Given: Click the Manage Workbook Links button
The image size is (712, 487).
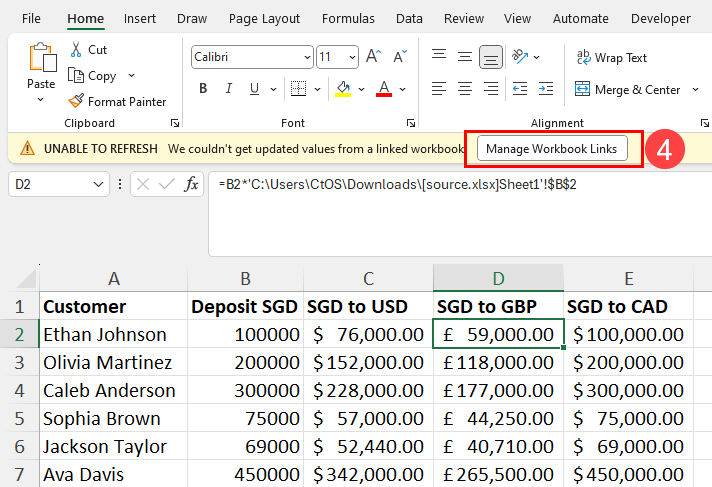Looking at the screenshot, I should 552,149.
